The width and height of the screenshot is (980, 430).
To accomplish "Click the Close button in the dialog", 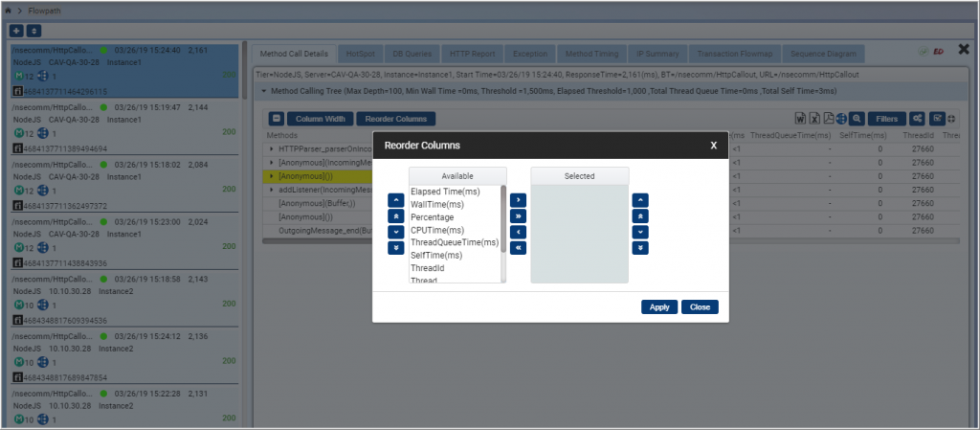I will click(x=700, y=306).
